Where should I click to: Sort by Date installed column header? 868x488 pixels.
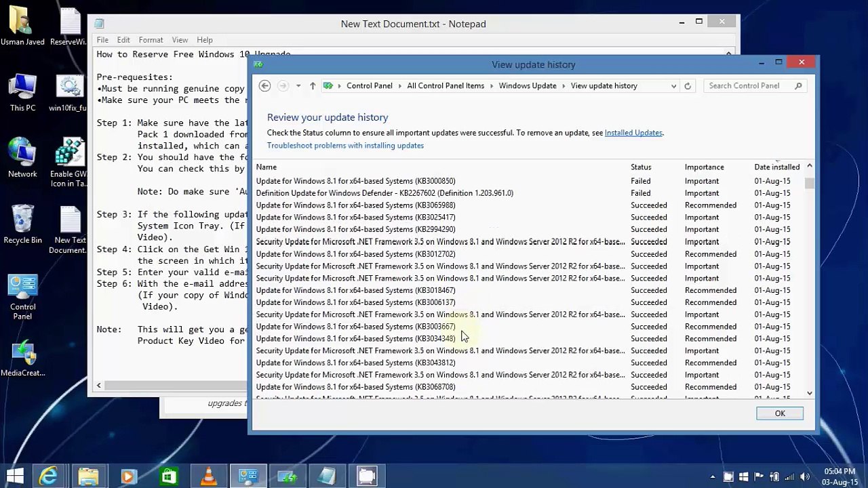[777, 167]
